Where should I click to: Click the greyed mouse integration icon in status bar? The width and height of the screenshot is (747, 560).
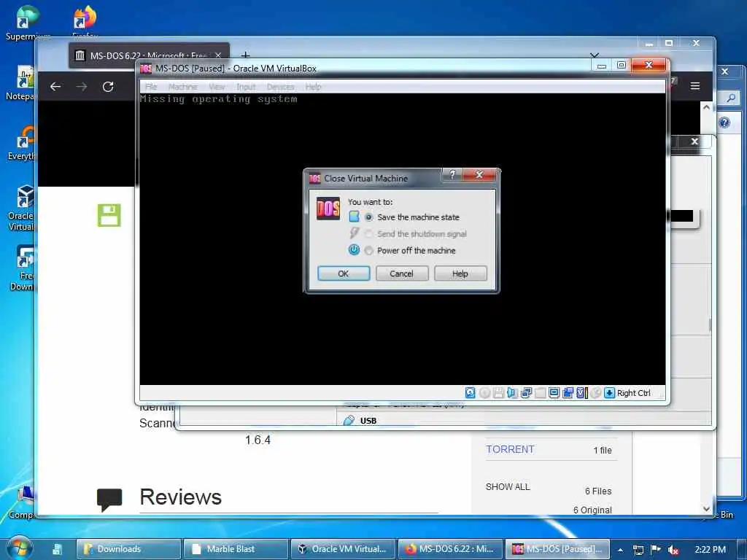[x=595, y=393]
